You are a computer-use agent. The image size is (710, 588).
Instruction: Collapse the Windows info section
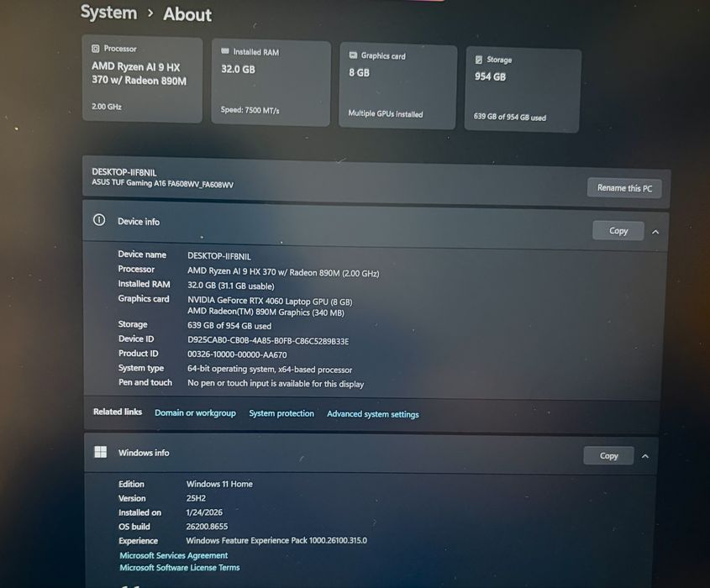(645, 456)
